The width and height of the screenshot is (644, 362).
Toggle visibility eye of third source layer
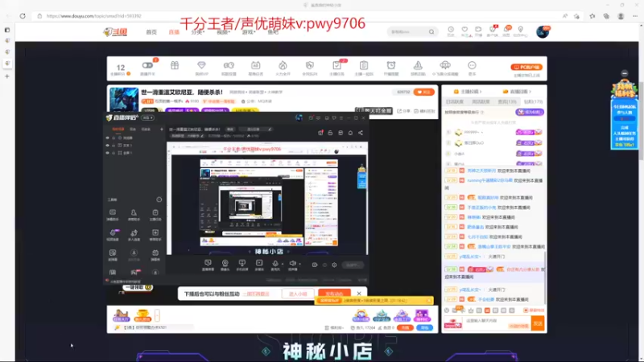click(x=108, y=153)
